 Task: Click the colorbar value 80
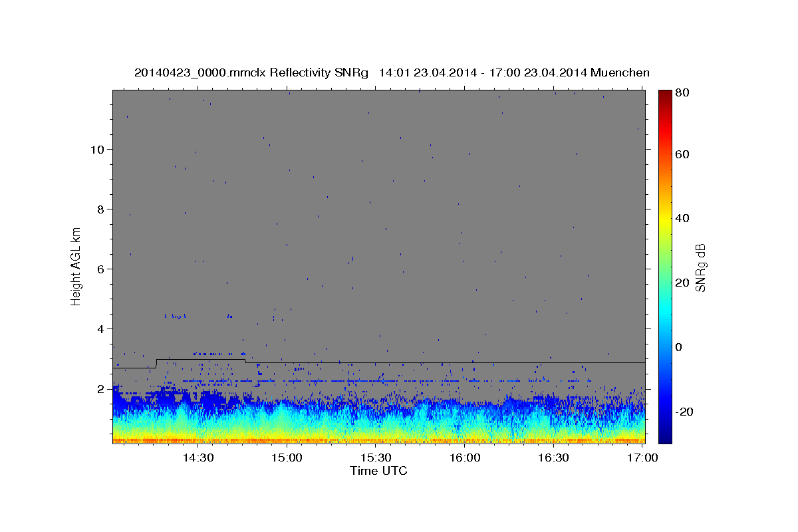point(682,93)
